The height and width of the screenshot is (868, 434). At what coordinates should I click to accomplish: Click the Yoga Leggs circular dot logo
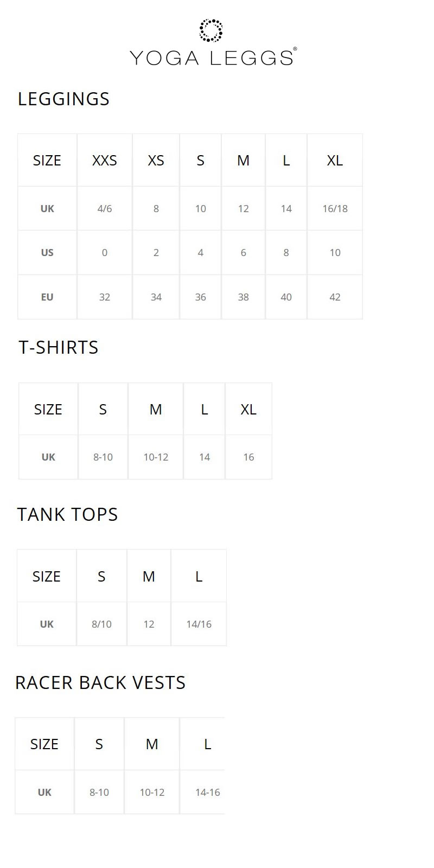(x=211, y=30)
